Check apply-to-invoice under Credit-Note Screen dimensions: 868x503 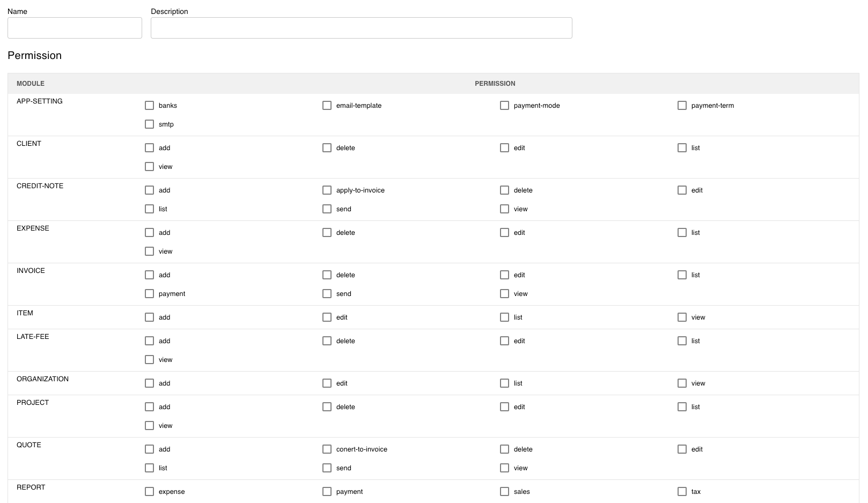coord(327,190)
